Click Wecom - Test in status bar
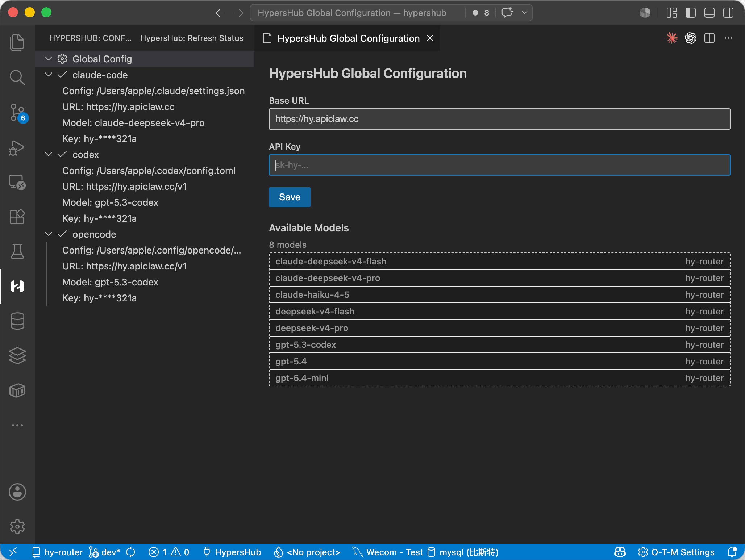 pyautogui.click(x=388, y=552)
